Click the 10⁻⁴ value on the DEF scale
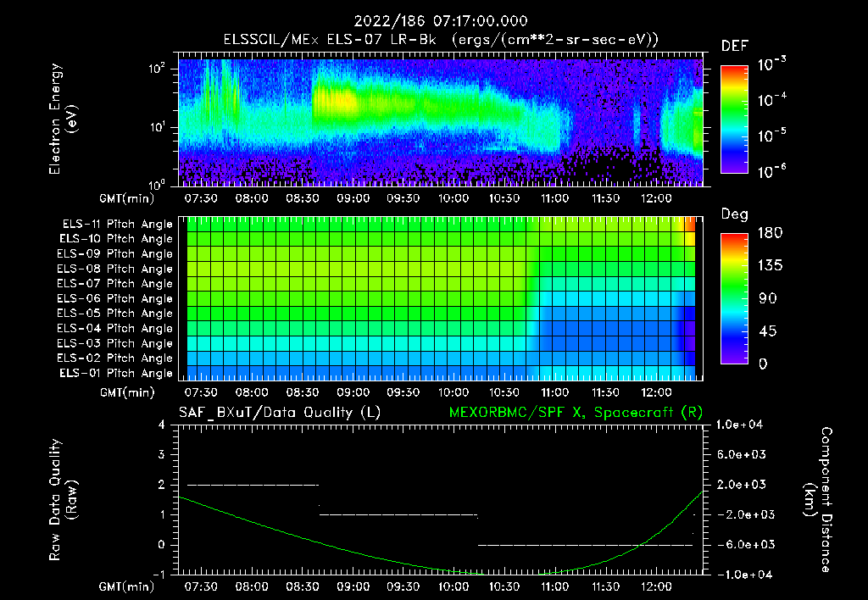The image size is (868, 600). (x=772, y=100)
